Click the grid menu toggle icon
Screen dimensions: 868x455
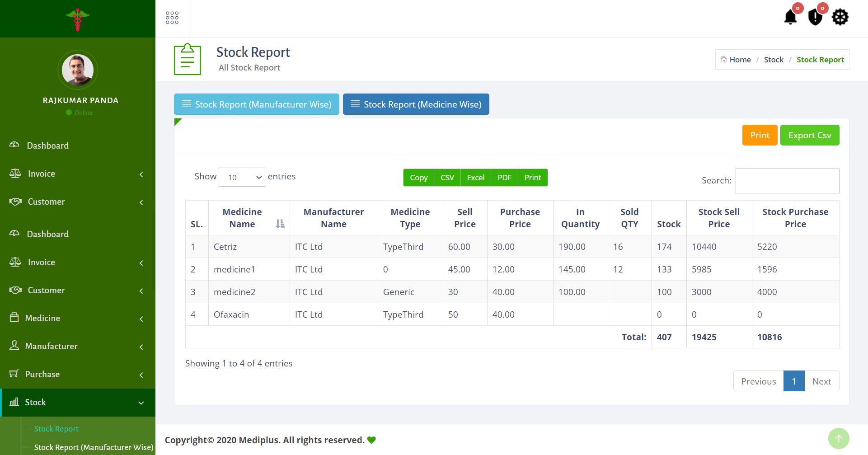(x=172, y=18)
